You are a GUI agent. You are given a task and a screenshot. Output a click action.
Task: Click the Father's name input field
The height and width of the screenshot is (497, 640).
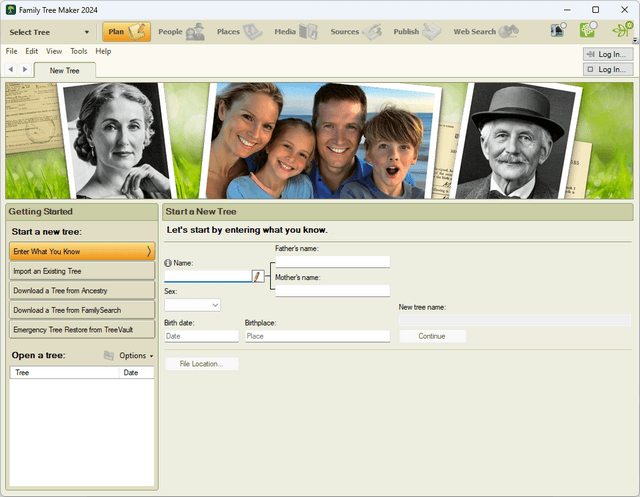point(332,262)
